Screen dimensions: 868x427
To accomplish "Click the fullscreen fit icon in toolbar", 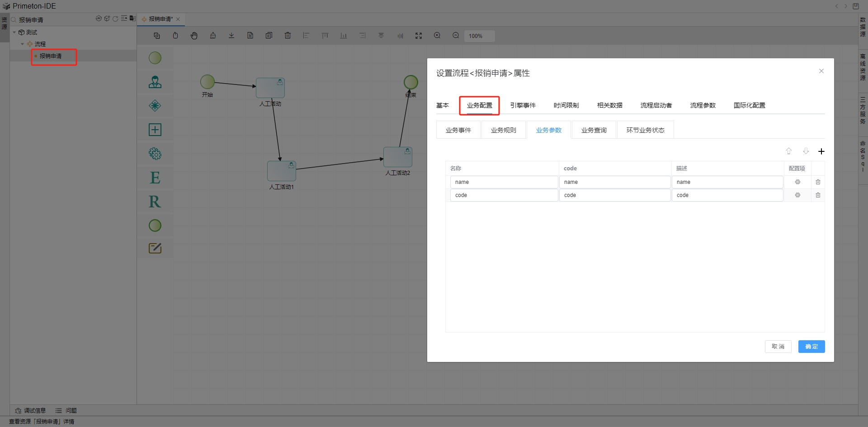I will [419, 36].
